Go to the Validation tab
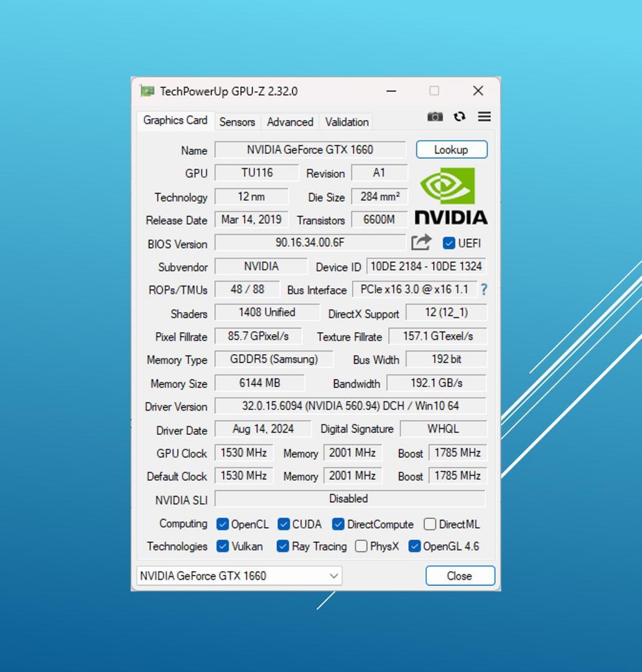Screen dimensions: 642x672 point(347,122)
